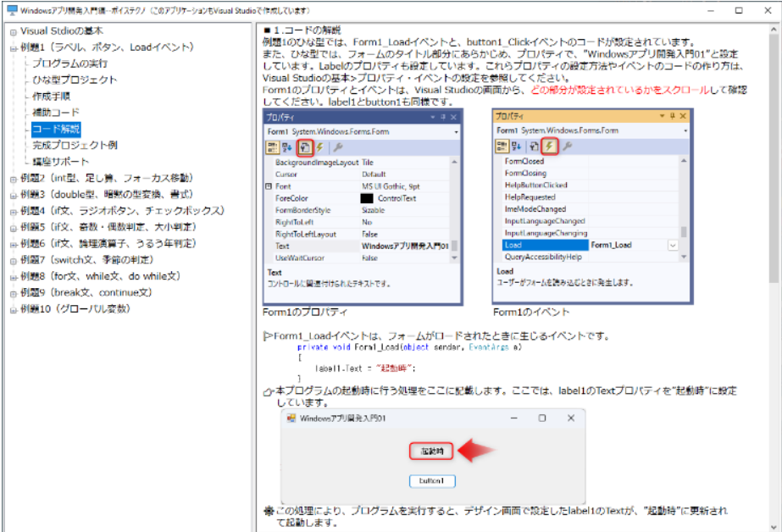Select the Alphabetical sort icon in right panel

(x=514, y=147)
